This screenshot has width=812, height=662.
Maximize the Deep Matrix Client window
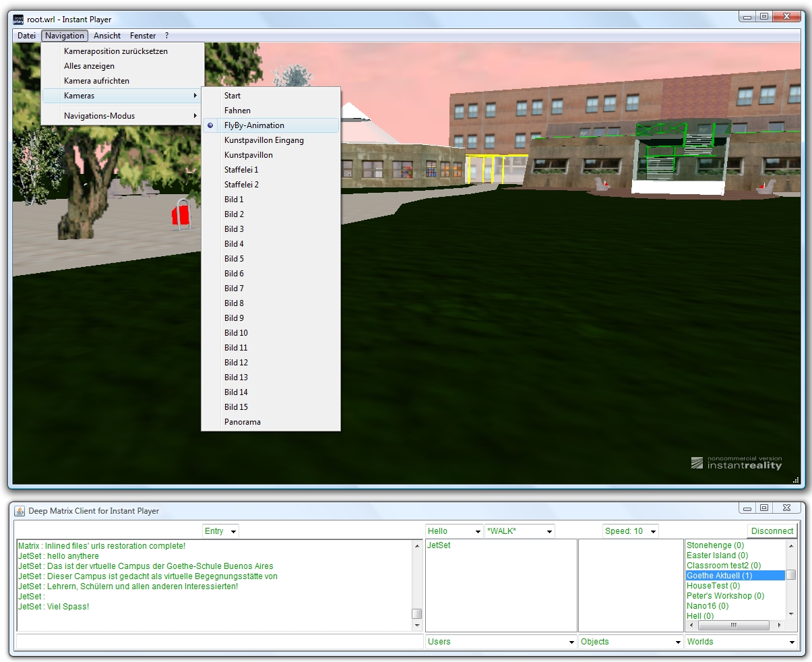click(x=763, y=508)
